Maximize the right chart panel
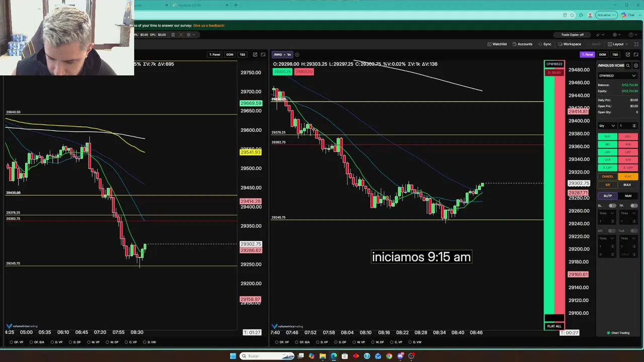The height and width of the screenshot is (362, 644). (x=636, y=54)
